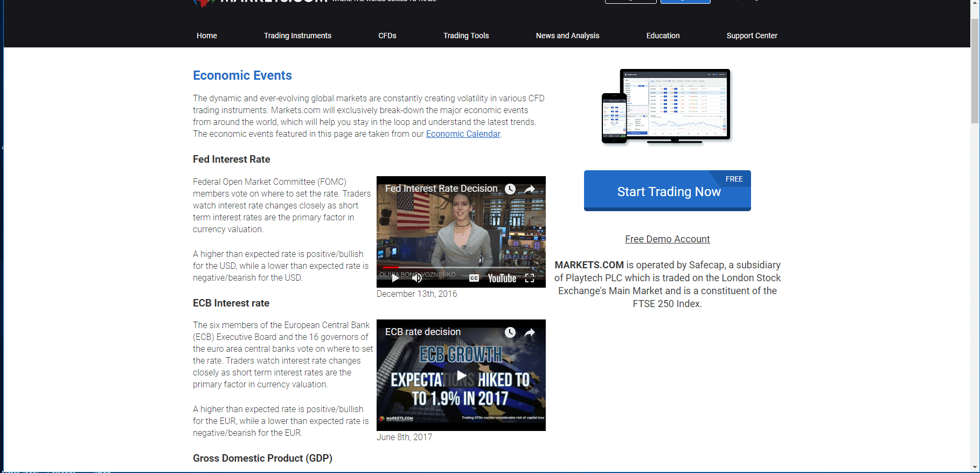The width and height of the screenshot is (980, 473).
Task: Open CFDs menu item
Action: click(x=387, y=36)
